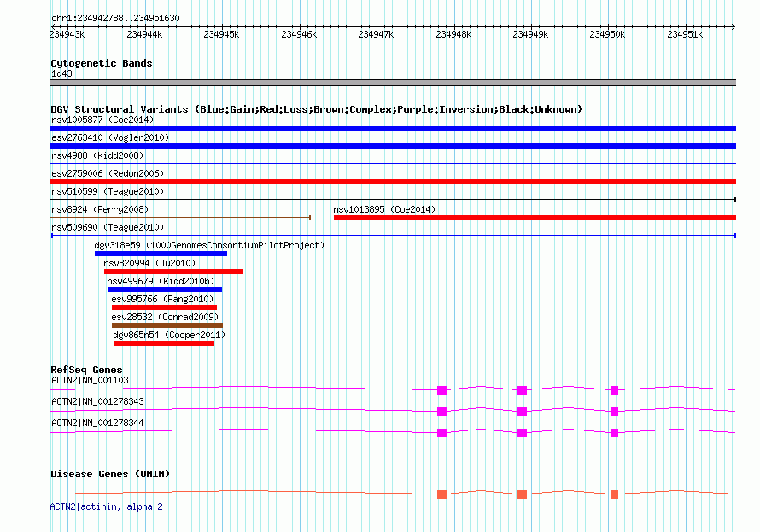Screen dimensions: 760x532
Task: Select last magenta exon of NM_001278343
Action: click(x=614, y=412)
